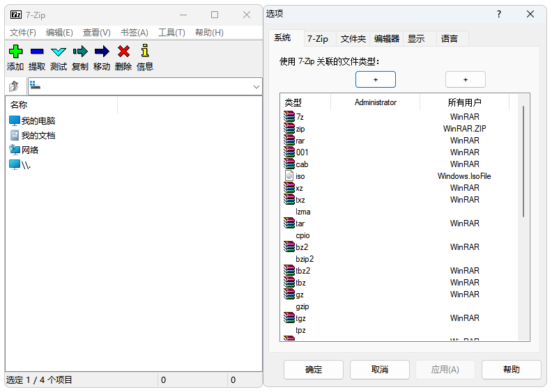Switch to the 编辑器 tab
The width and height of the screenshot is (552, 392).
coord(387,39)
